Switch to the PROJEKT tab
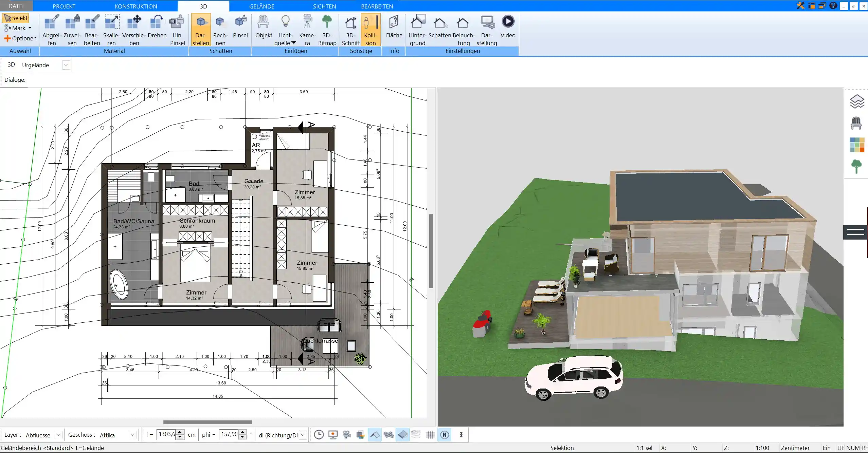The image size is (868, 453). [x=64, y=6]
